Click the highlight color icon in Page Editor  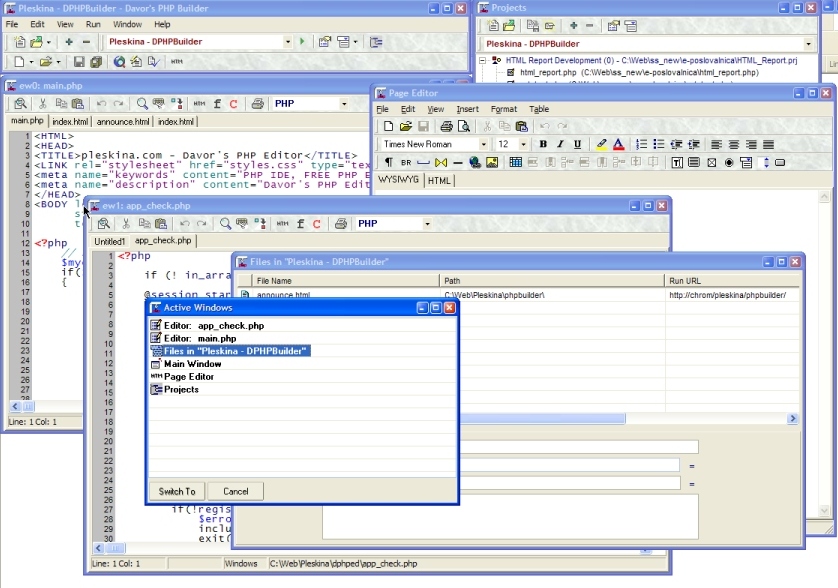coord(601,144)
